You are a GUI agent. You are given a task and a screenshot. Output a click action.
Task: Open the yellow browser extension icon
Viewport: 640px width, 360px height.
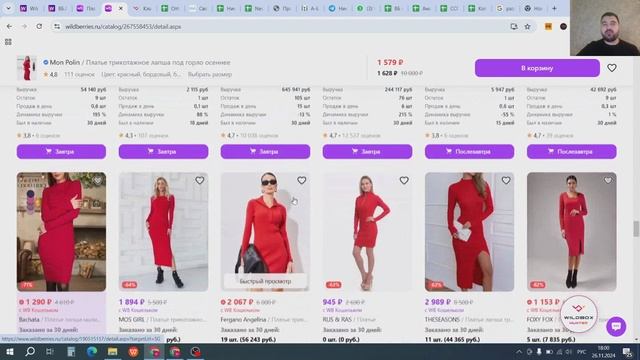tap(548, 27)
